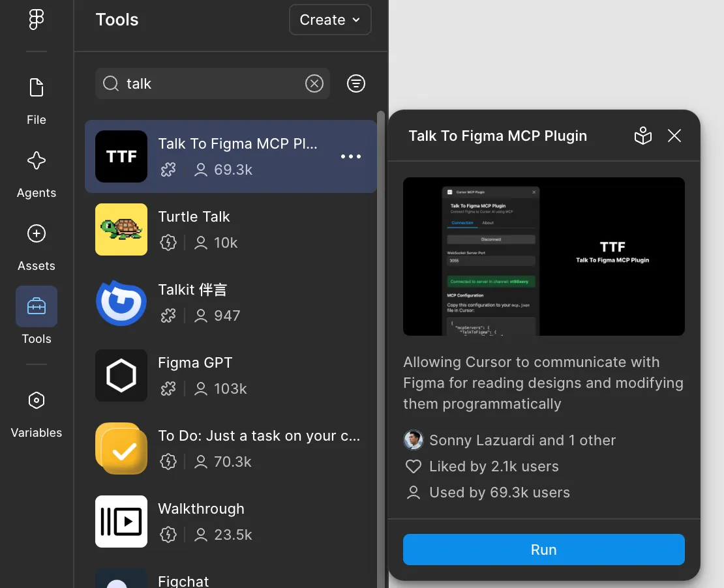Select the Turtle Talk result

point(231,229)
